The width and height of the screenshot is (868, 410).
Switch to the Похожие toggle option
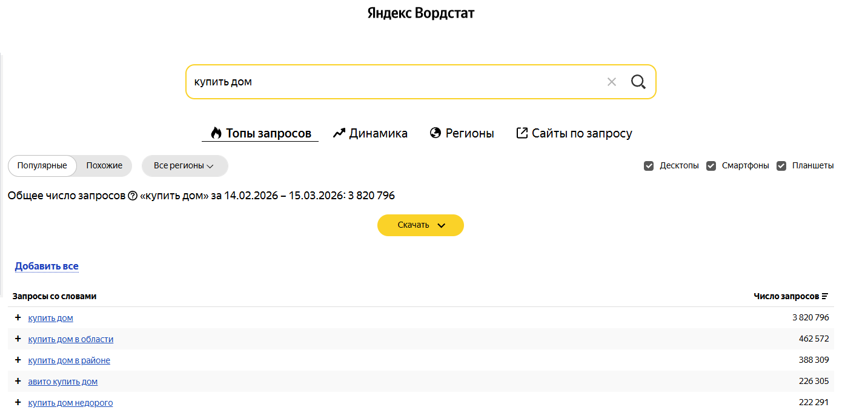pos(104,166)
